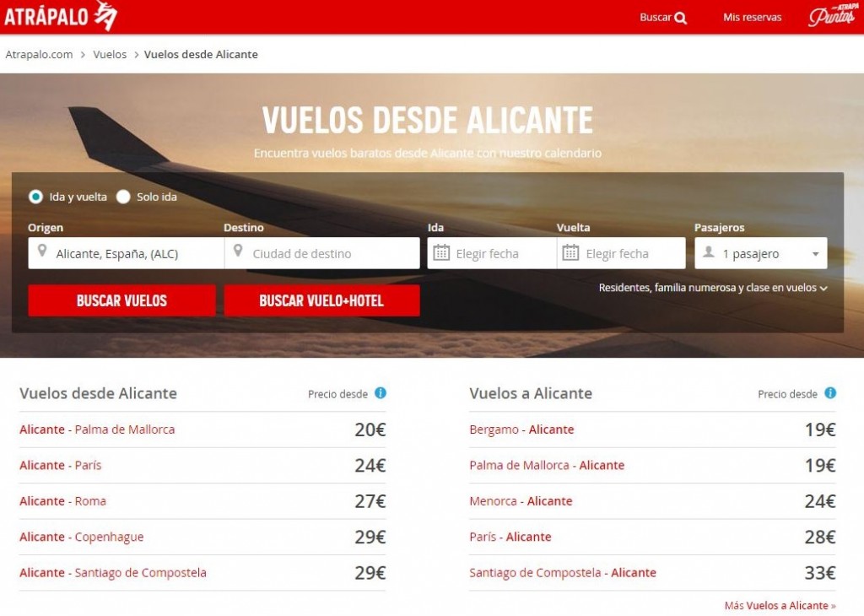Click the location pin in Origen field
The width and height of the screenshot is (864, 616).
[x=44, y=251]
